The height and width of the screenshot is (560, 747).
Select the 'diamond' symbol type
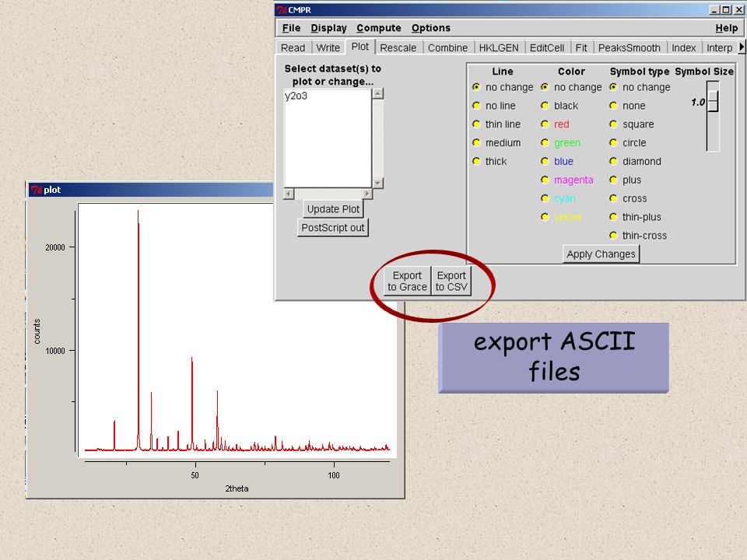coord(614,161)
